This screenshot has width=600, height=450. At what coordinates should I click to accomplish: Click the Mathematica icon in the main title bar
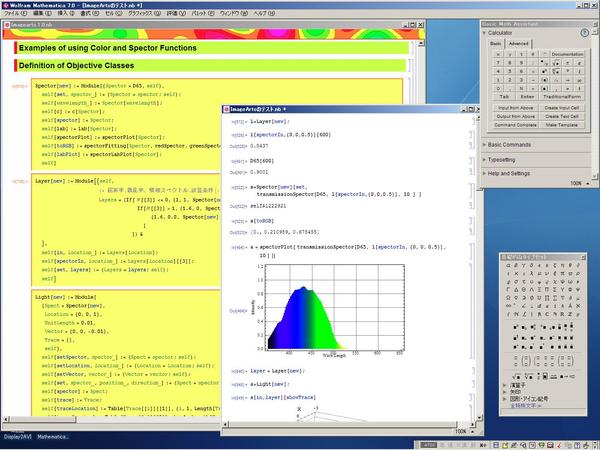[x=6, y=5]
